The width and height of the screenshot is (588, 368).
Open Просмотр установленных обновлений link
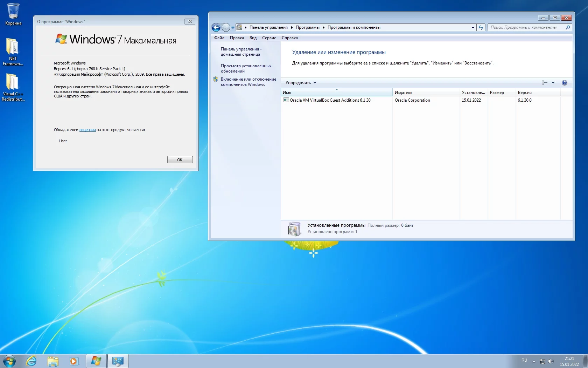(246, 68)
